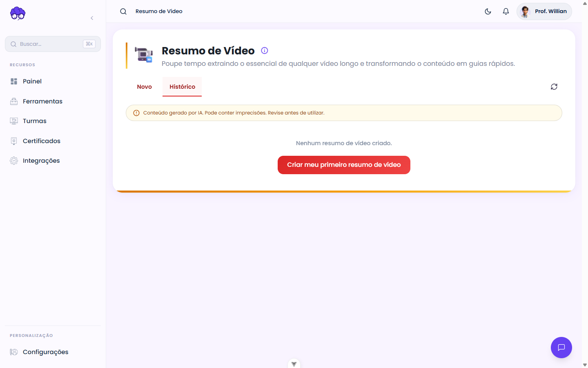Viewport: 588px width, 368px height.
Task: Open Integrações from the sidebar
Action: (x=53, y=161)
